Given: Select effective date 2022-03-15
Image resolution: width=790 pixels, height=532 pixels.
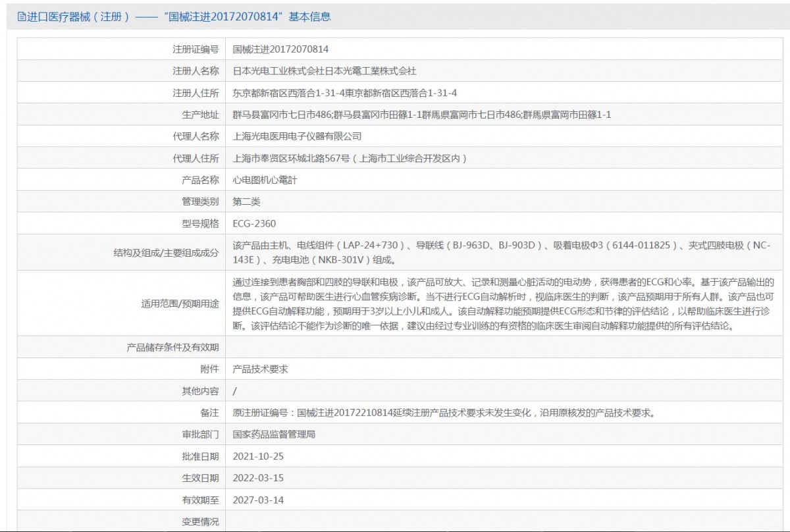Looking at the screenshot, I should pyautogui.click(x=258, y=477).
